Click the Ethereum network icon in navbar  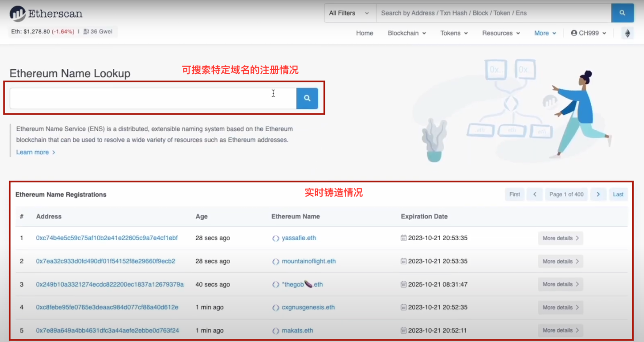point(627,33)
